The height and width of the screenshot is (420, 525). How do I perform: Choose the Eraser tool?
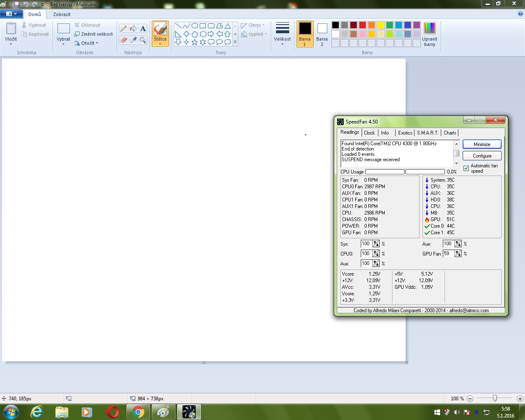tap(123, 40)
